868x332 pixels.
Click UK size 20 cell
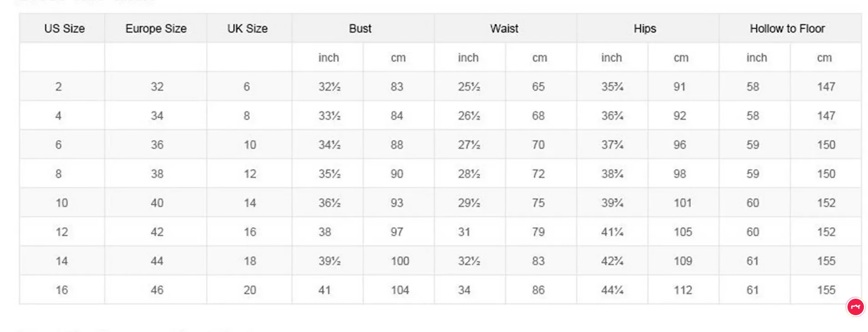[x=249, y=290]
